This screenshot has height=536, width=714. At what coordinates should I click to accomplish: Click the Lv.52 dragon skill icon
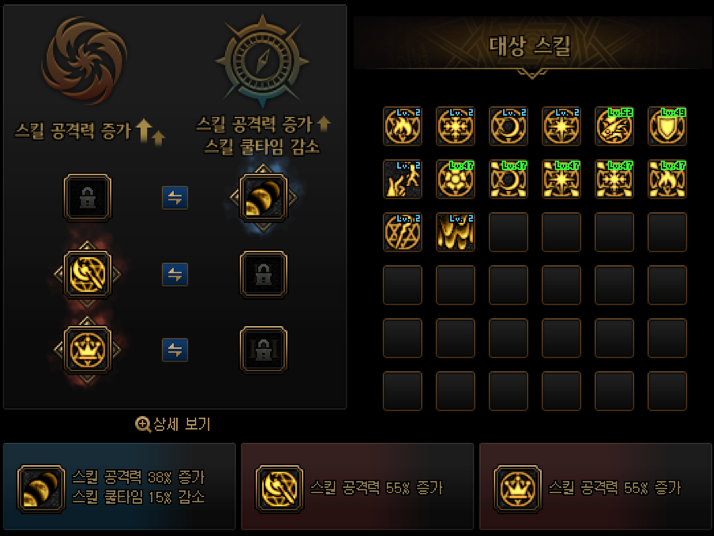click(614, 126)
